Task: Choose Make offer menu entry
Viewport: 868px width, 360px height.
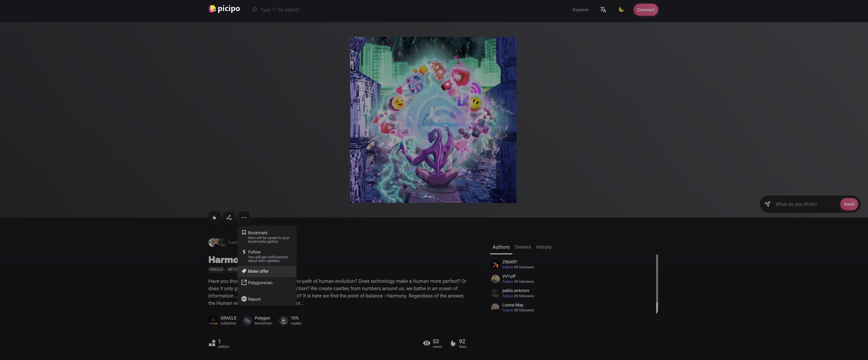Action: (x=267, y=271)
